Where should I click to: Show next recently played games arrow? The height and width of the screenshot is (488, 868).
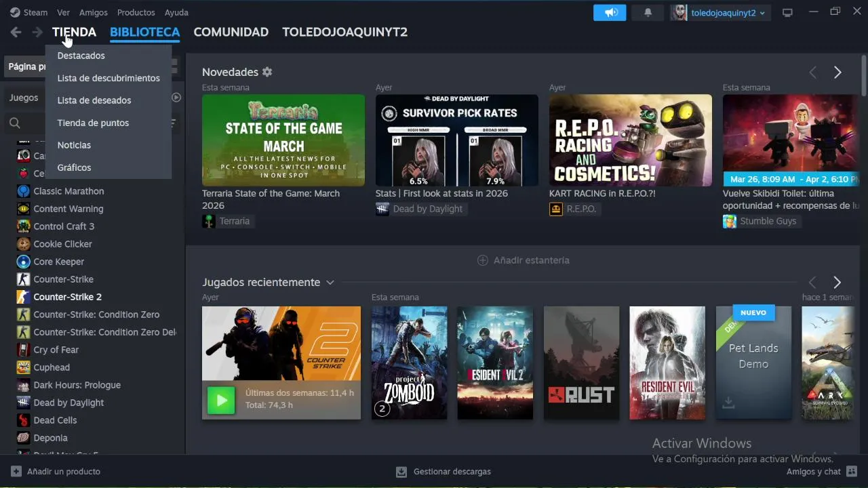click(x=837, y=282)
